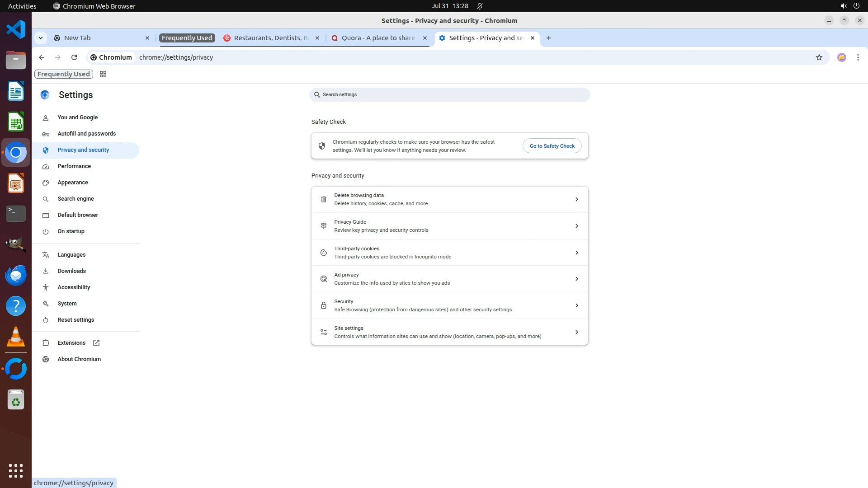The width and height of the screenshot is (868, 488).
Task: Open the profile avatar menu
Action: [x=841, y=57]
